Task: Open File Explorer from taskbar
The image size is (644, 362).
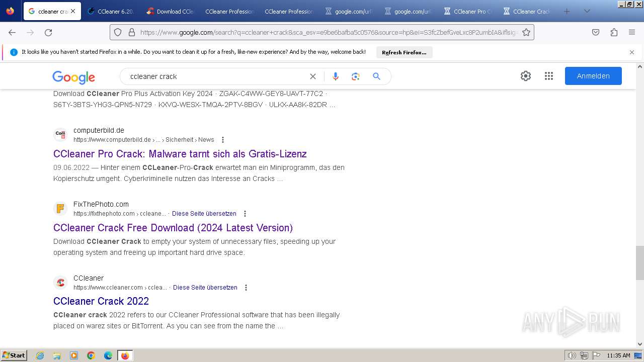Action: (57, 355)
